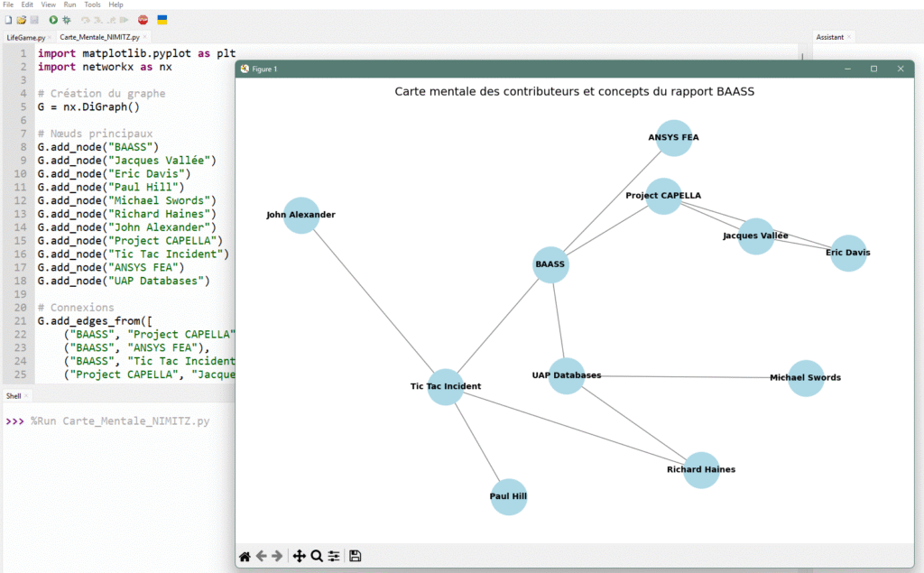Save the figure with floppy disk icon
The image size is (924, 573).
(x=355, y=556)
